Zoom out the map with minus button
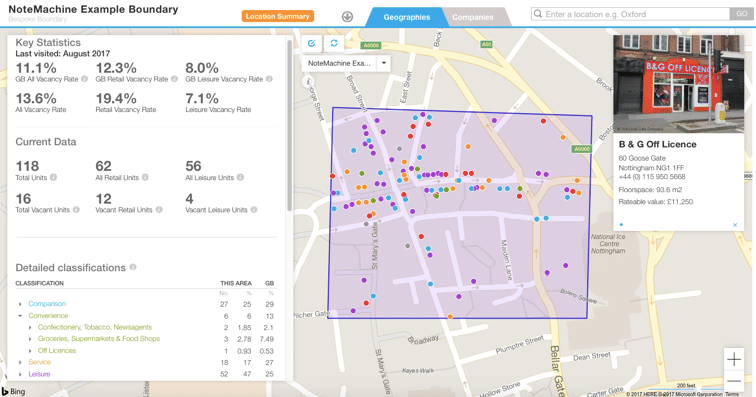The height and width of the screenshot is (397, 756). click(x=734, y=381)
